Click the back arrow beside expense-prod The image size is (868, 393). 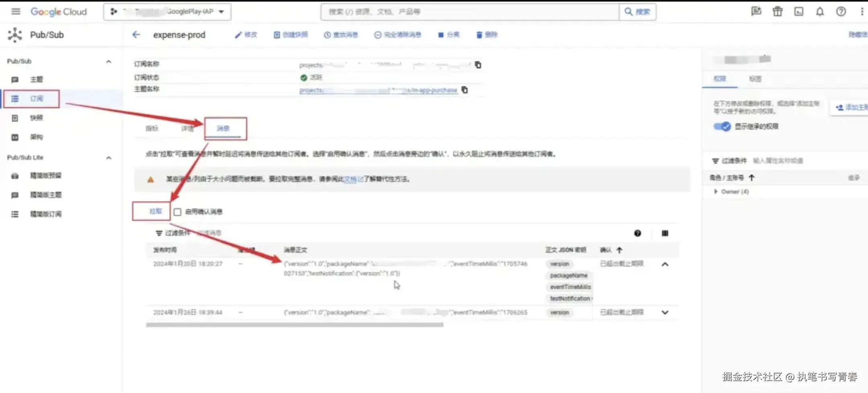136,35
